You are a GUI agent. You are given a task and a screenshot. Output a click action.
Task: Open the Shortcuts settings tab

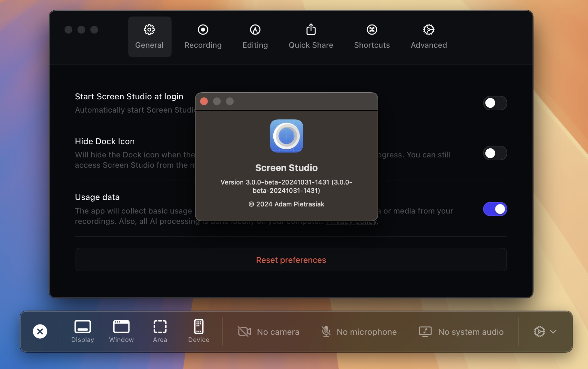[372, 37]
